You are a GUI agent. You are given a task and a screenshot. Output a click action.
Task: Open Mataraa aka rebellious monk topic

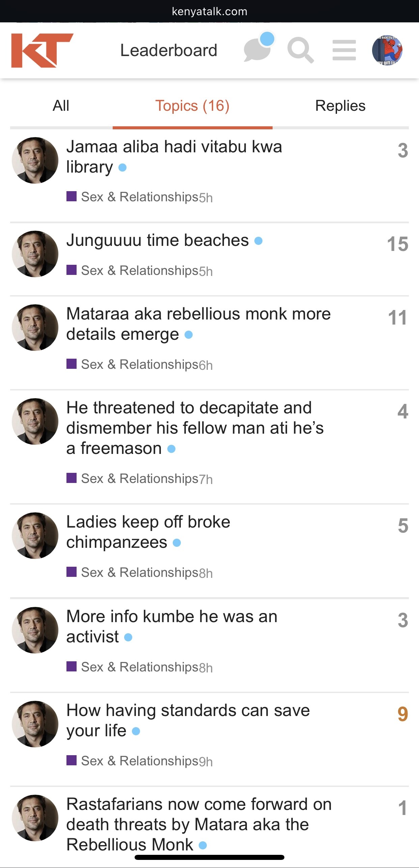click(198, 324)
